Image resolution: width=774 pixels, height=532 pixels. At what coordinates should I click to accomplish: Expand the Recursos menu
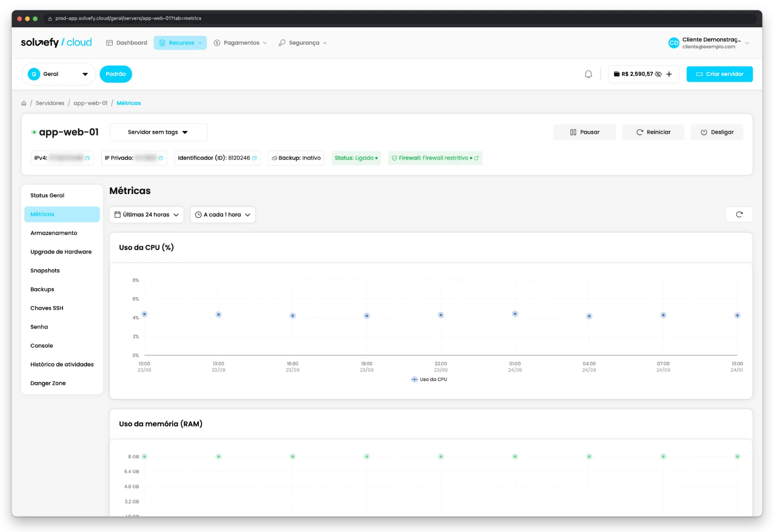coord(180,43)
